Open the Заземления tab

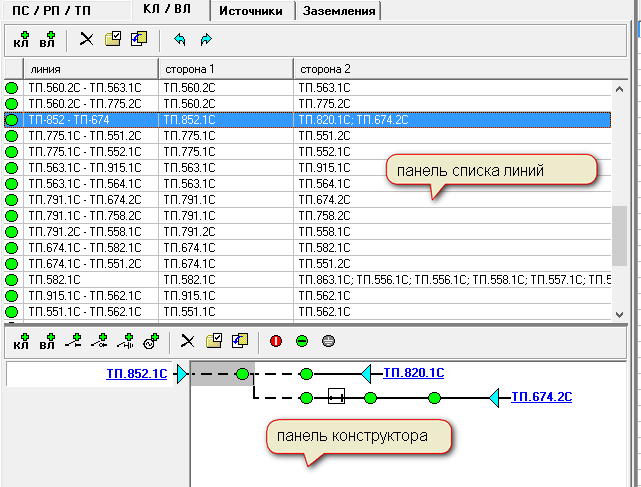point(340,11)
